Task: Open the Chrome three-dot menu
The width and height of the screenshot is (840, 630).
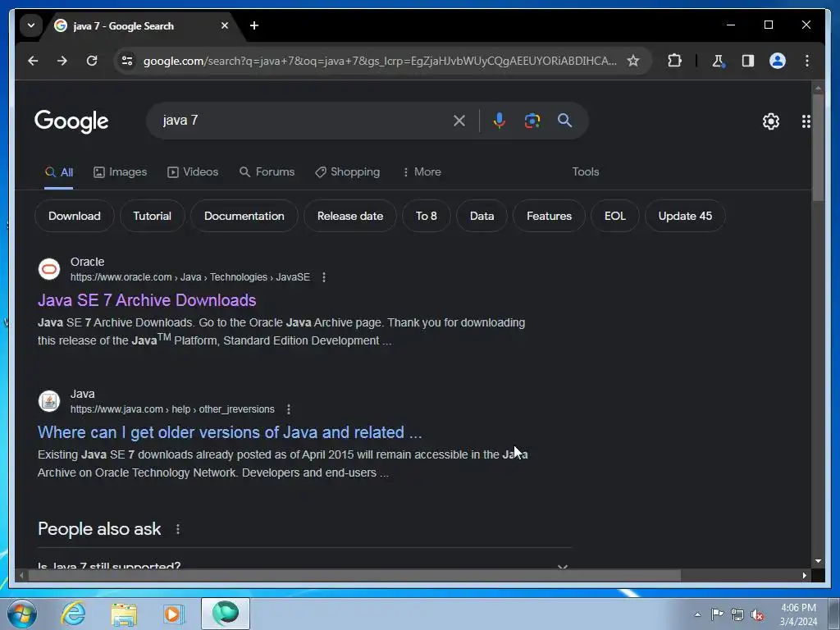Action: click(x=807, y=61)
